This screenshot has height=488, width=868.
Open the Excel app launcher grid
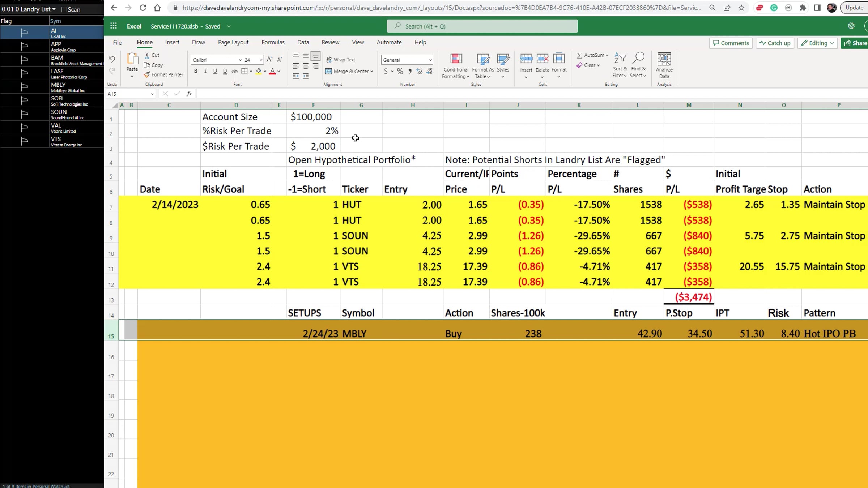tap(114, 26)
